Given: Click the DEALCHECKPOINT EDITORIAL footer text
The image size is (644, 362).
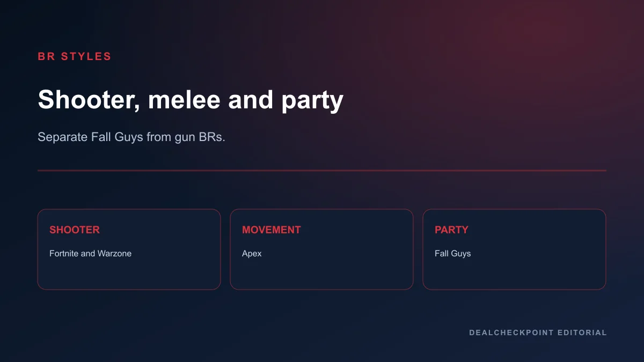Looking at the screenshot, I should 538,333.
